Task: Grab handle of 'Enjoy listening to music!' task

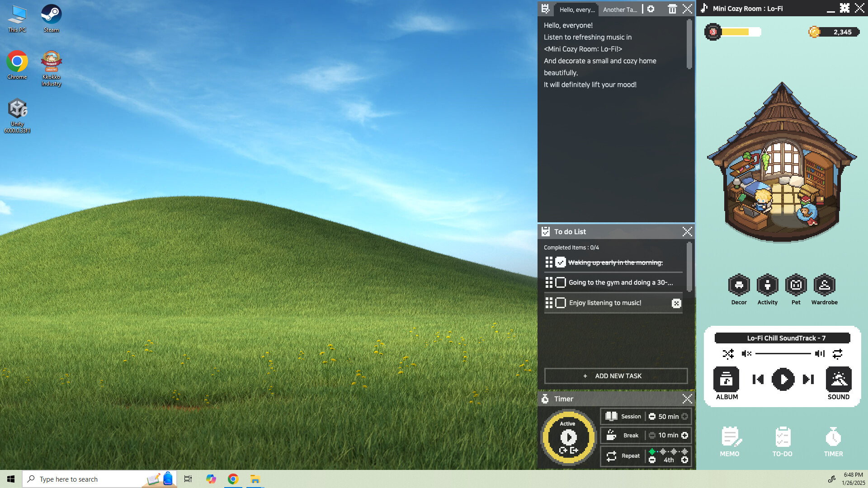Action: point(549,303)
